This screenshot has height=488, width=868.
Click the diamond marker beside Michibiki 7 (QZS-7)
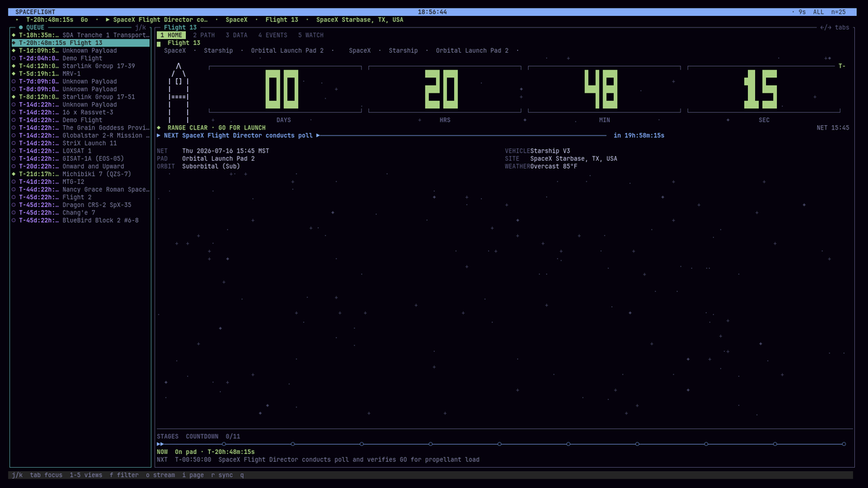[14, 174]
